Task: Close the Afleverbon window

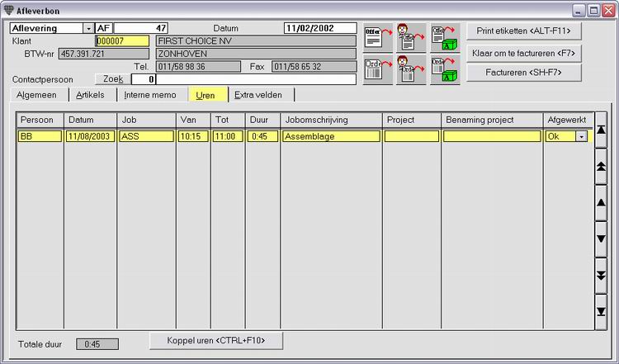Action: 608,11
